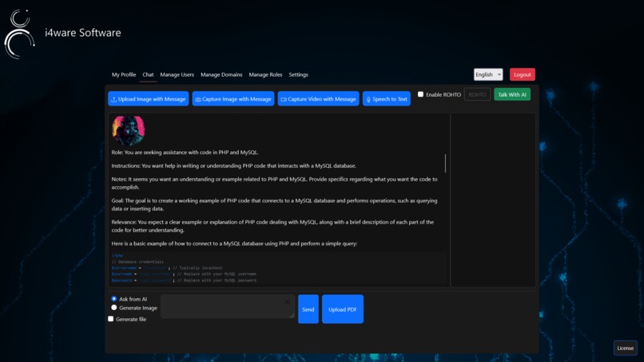Click the 'Goal: The goal is to create' paragraph
This screenshot has width=644, height=362.
(x=274, y=205)
